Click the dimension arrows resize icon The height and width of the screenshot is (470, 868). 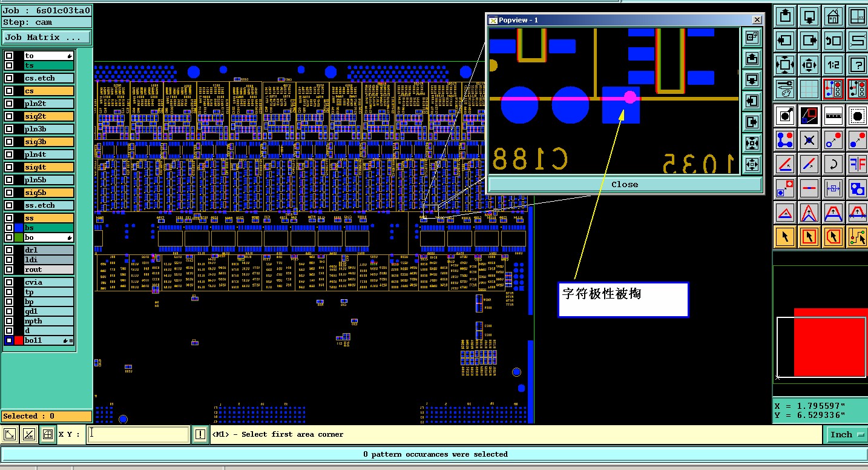pos(833,188)
